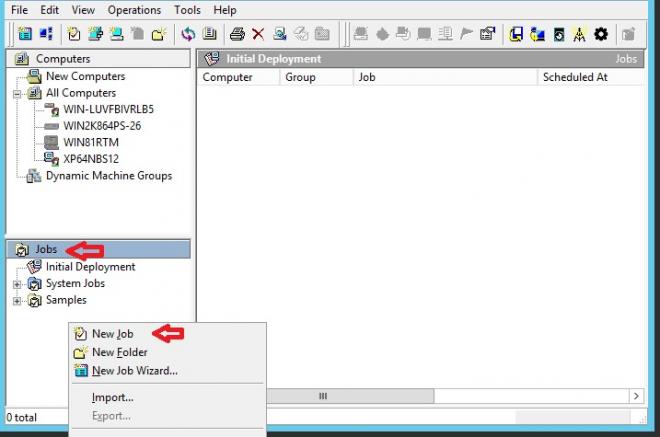The width and height of the screenshot is (660, 437).
Task: Choose New Folder from the context menu
Action: (x=168, y=352)
